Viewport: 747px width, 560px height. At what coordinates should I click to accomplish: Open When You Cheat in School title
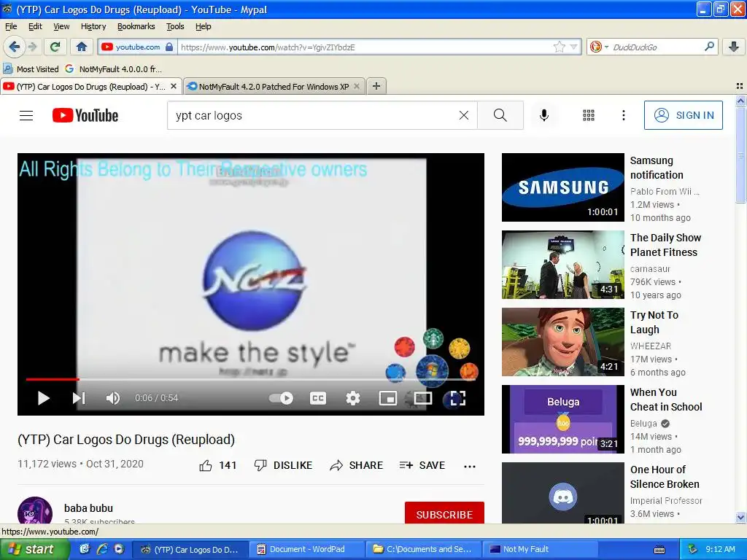click(666, 400)
